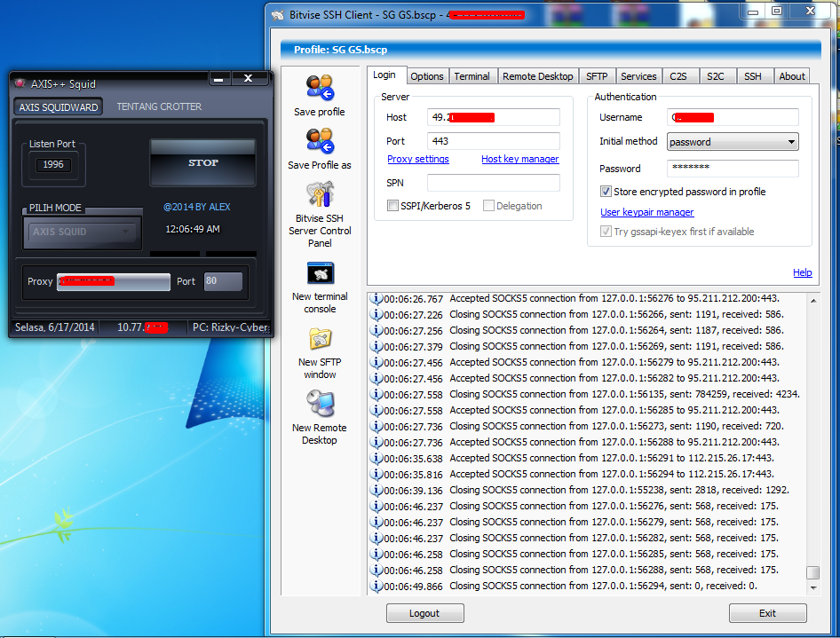The height and width of the screenshot is (638, 840).
Task: Open the Proxy settings link
Action: click(x=418, y=159)
